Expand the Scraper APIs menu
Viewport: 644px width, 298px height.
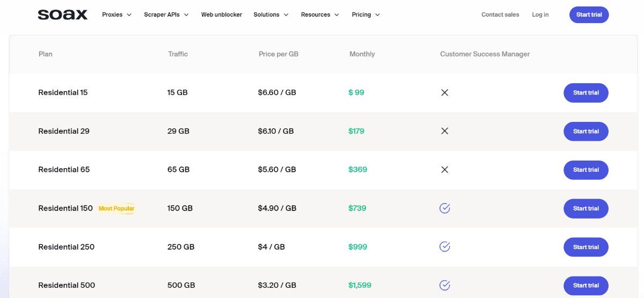166,14
